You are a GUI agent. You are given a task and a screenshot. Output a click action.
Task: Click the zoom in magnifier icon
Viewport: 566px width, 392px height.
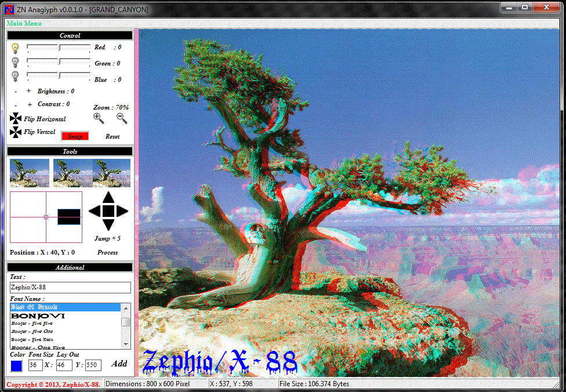tap(99, 118)
